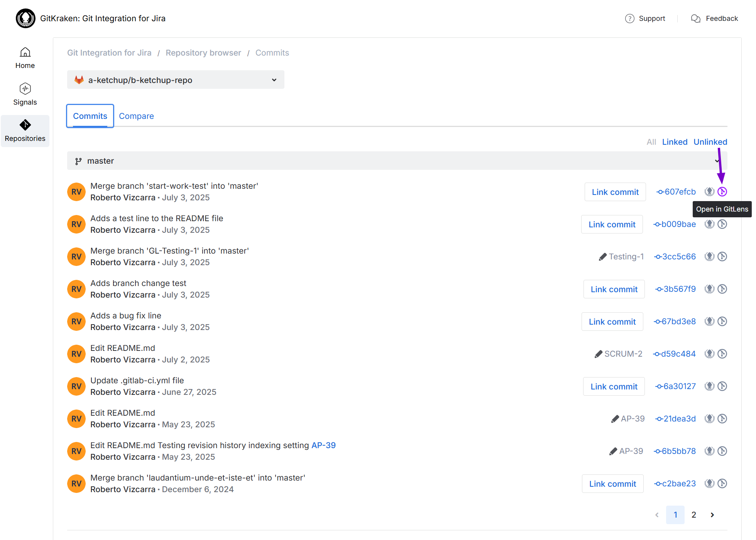Select the Commits tab
This screenshot has height=540, width=756.
point(90,116)
